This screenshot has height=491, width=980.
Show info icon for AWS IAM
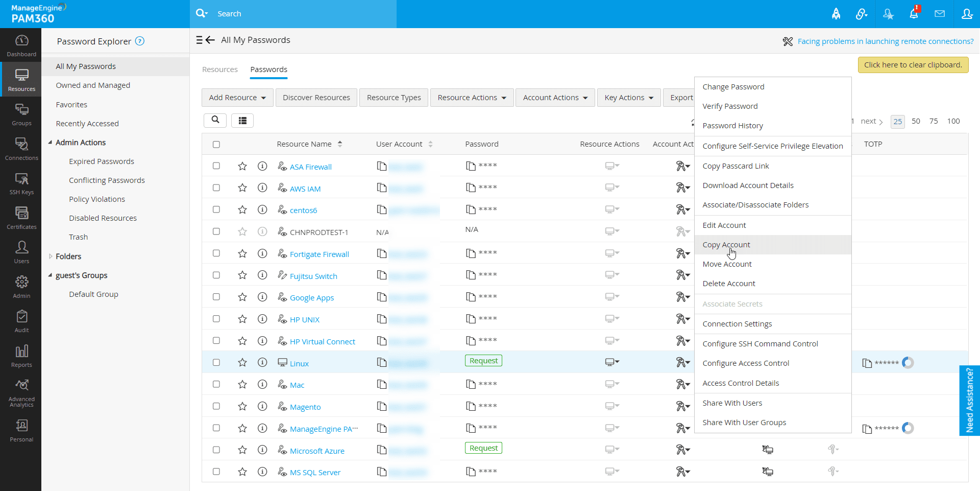pos(262,188)
